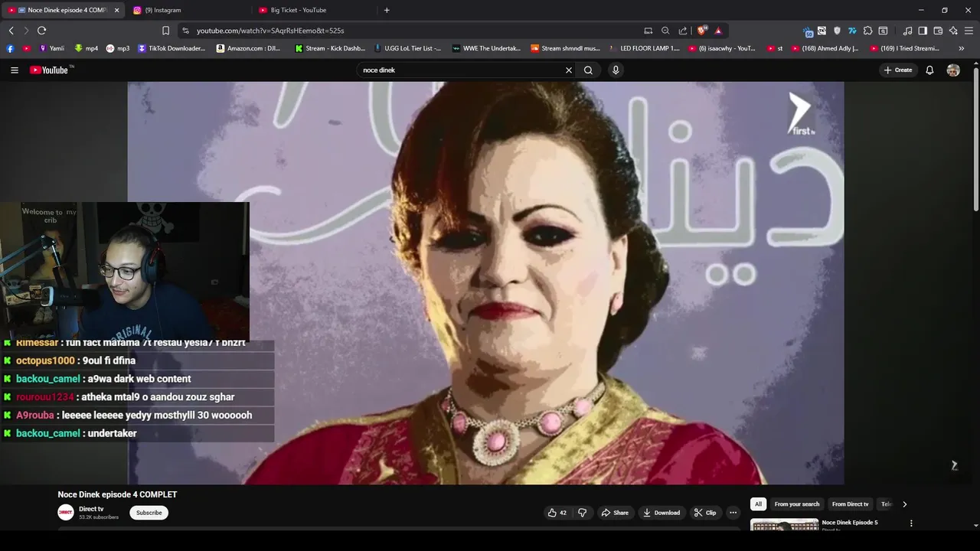Image resolution: width=980 pixels, height=551 pixels.
Task: Search by voice with microphone icon
Action: [616, 70]
